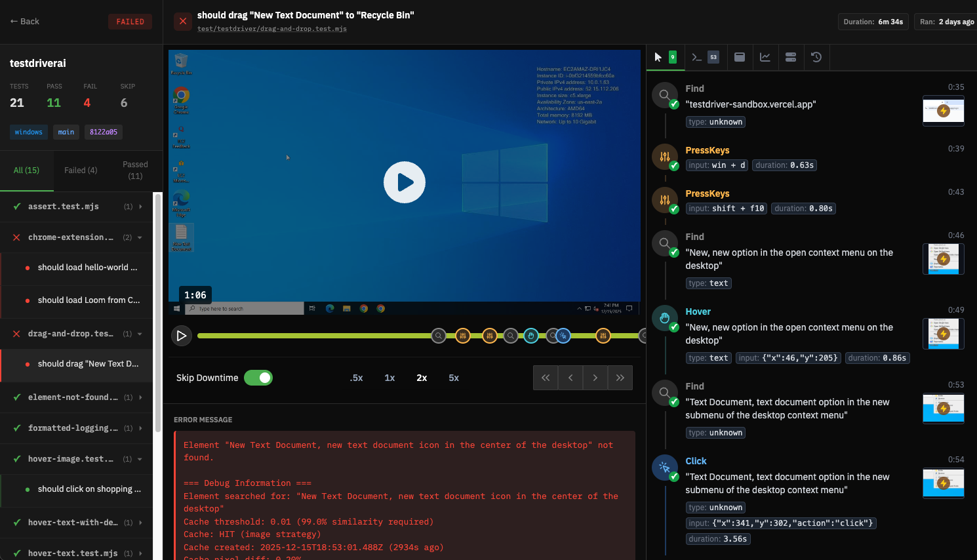Open the server/sandbox tab icon
Image resolution: width=977 pixels, height=560 pixels.
click(x=791, y=57)
